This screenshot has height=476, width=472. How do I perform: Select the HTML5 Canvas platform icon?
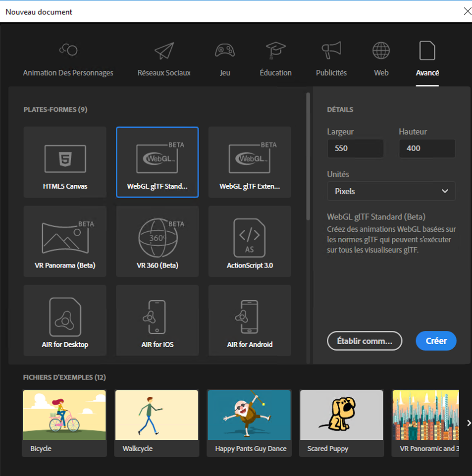[x=64, y=162]
